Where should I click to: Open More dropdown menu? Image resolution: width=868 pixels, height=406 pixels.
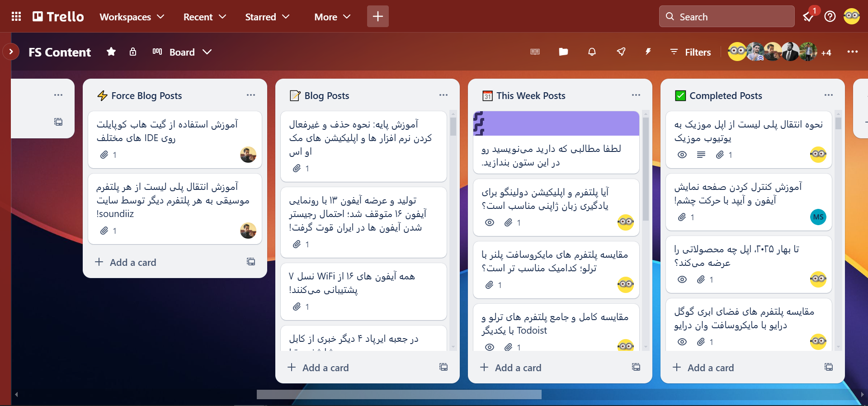coord(332,17)
